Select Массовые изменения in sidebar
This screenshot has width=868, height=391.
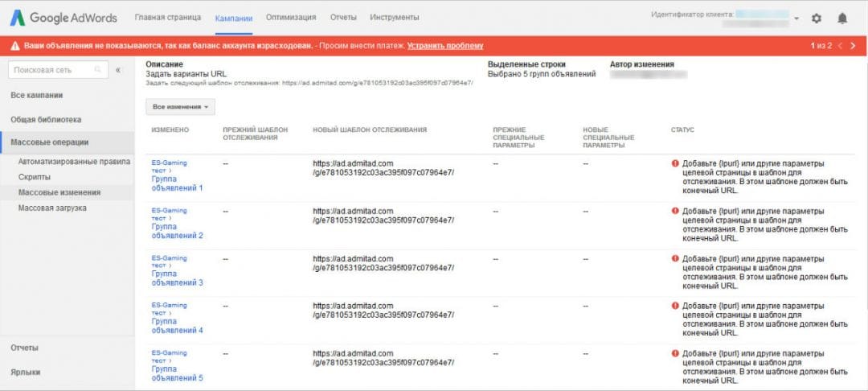pos(59,193)
